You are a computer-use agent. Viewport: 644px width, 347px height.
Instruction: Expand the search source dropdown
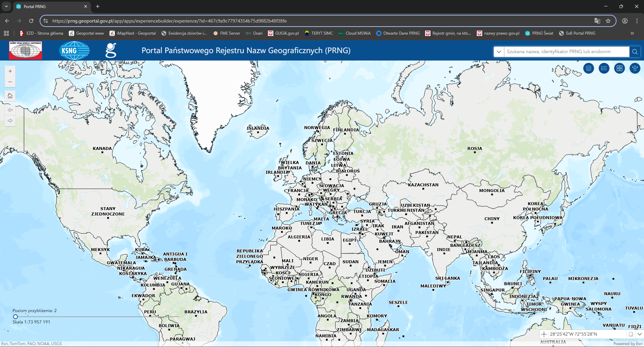click(x=499, y=52)
